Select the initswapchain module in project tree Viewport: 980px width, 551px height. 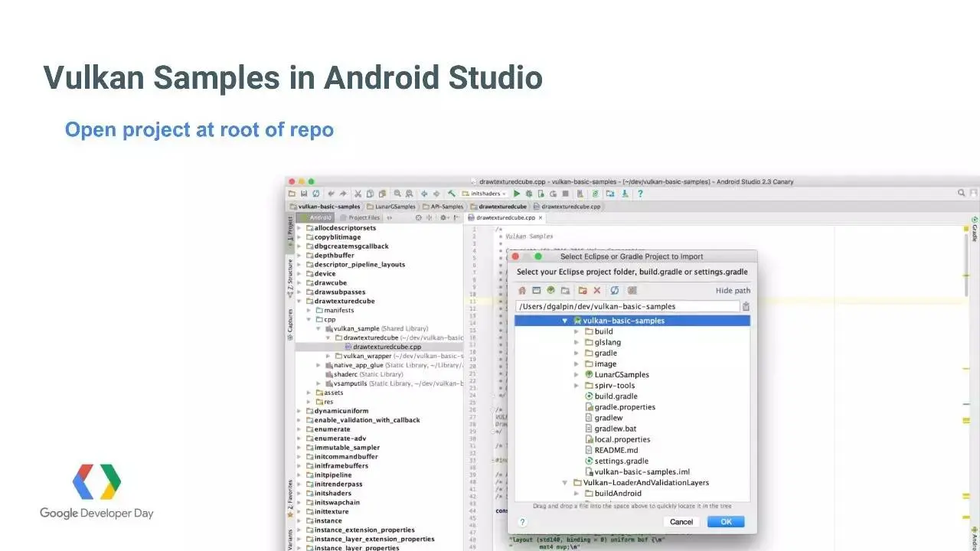click(x=332, y=503)
